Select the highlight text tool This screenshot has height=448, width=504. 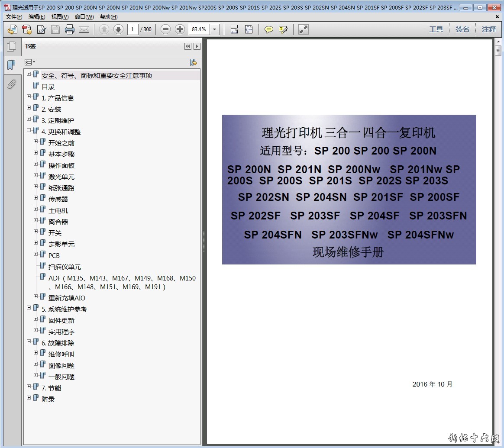(283, 29)
